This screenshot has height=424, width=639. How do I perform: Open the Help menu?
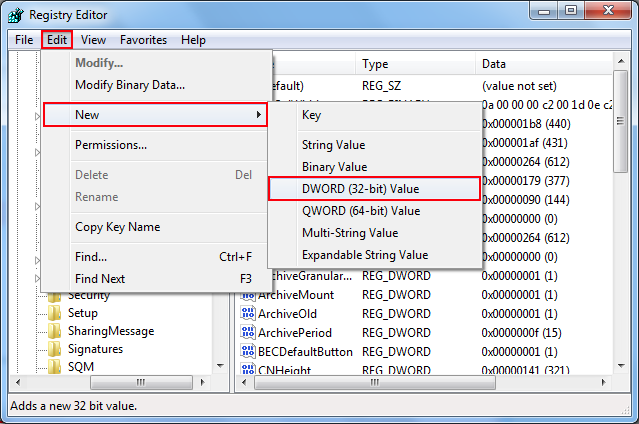point(194,40)
